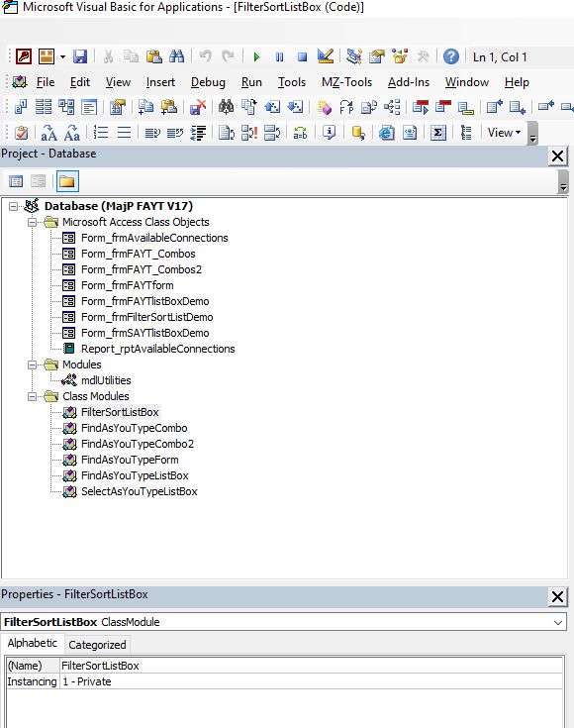Select Form_frmFAYTform in tree
This screenshot has height=728, width=574.
pyautogui.click(x=127, y=285)
